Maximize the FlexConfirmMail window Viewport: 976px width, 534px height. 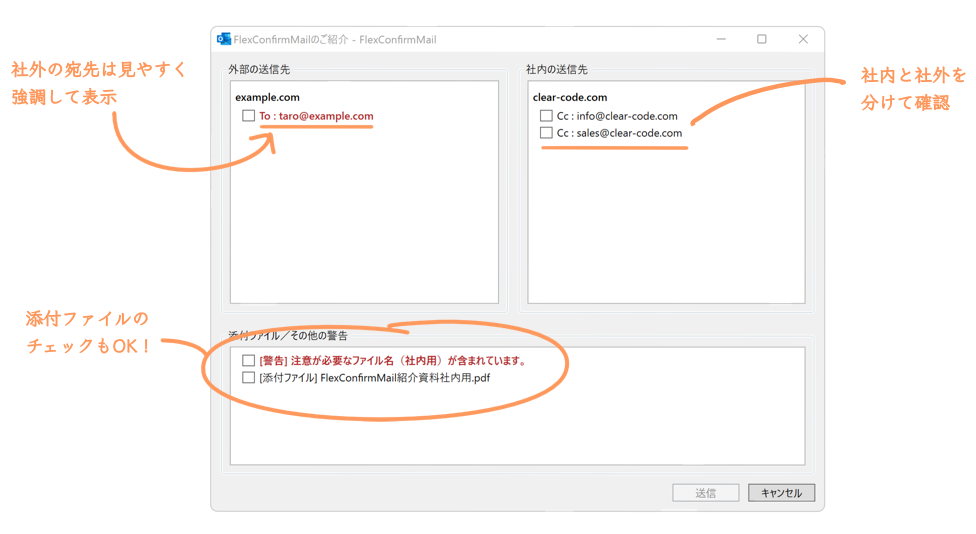[x=761, y=39]
